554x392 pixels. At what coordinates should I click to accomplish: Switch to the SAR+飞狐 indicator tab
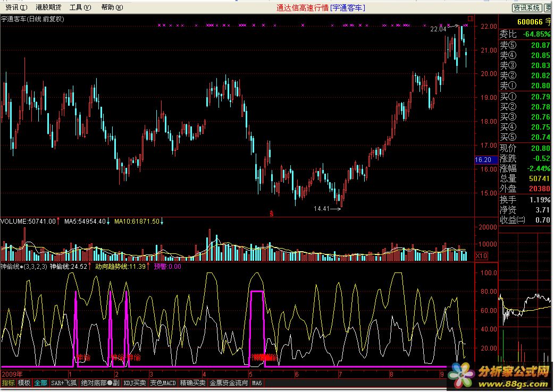click(64, 383)
